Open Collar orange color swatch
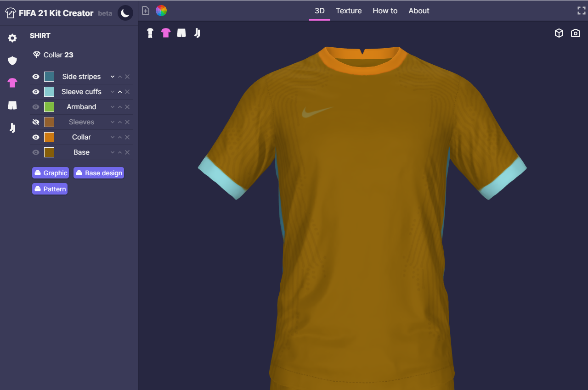The width and height of the screenshot is (588, 390). click(49, 137)
